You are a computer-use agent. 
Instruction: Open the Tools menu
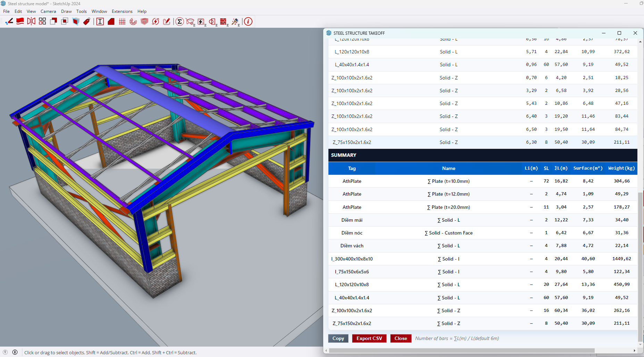pyautogui.click(x=81, y=11)
